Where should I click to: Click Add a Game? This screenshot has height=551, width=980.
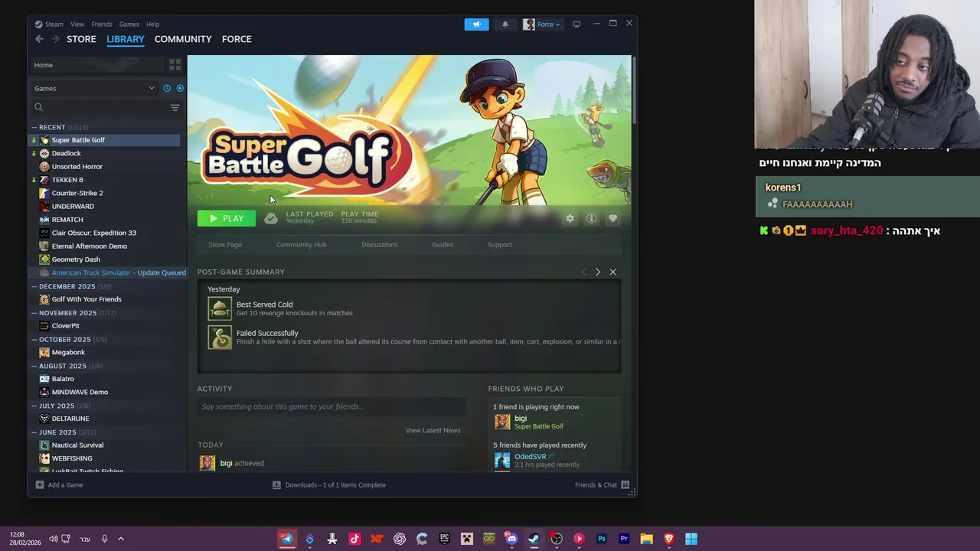click(x=59, y=484)
